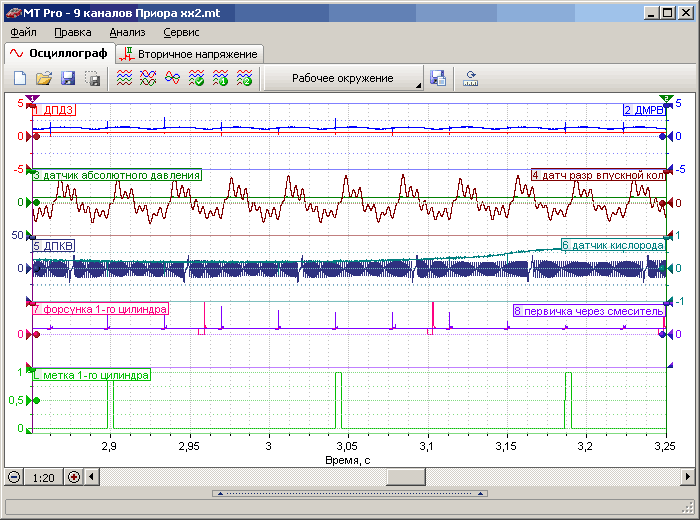Screen dimensions: 700x520
Task: Click the first waveform display mode icon
Action: [x=123, y=78]
